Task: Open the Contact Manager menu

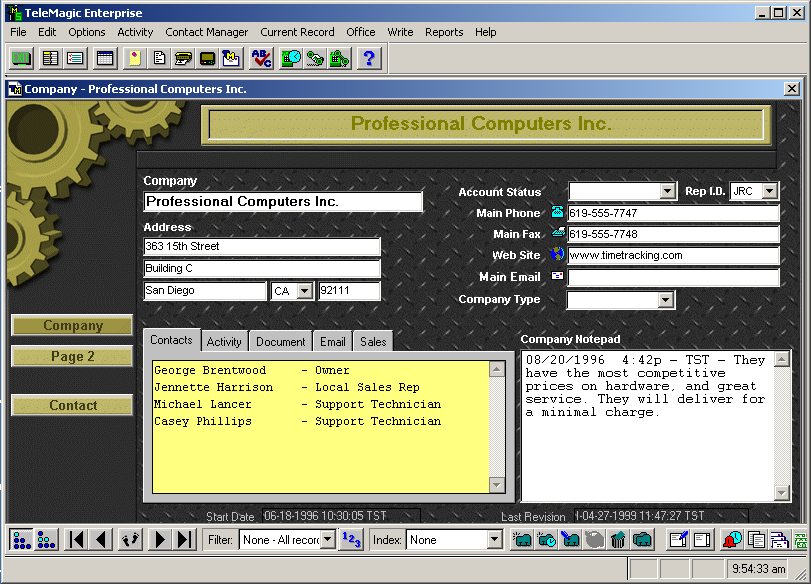Action: click(x=206, y=32)
